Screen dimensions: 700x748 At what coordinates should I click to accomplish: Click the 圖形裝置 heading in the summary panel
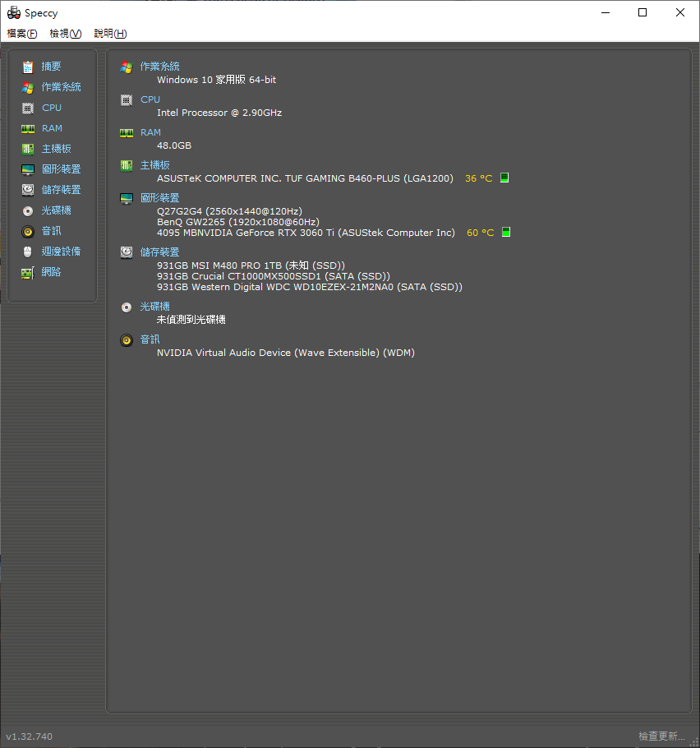[159, 198]
